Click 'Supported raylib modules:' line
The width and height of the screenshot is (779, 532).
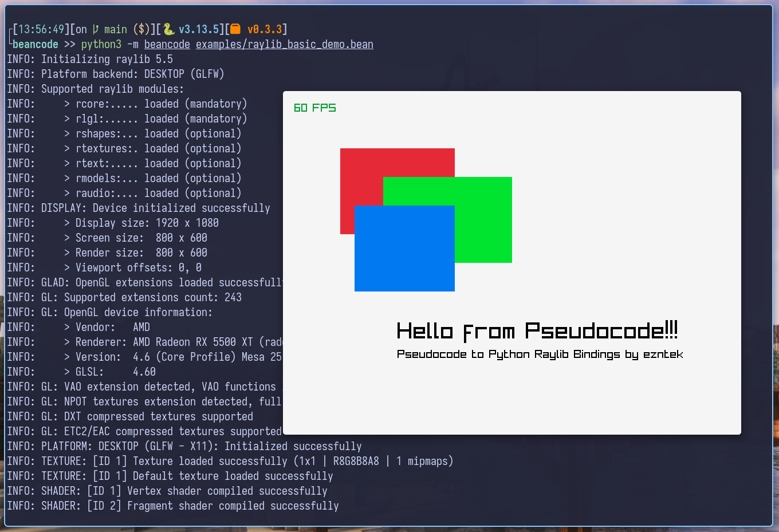pyautogui.click(x=96, y=89)
